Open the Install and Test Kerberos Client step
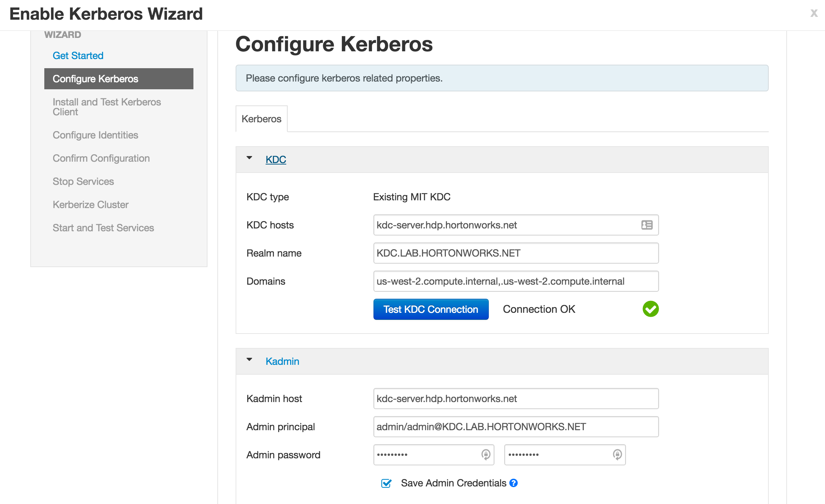 pos(107,107)
